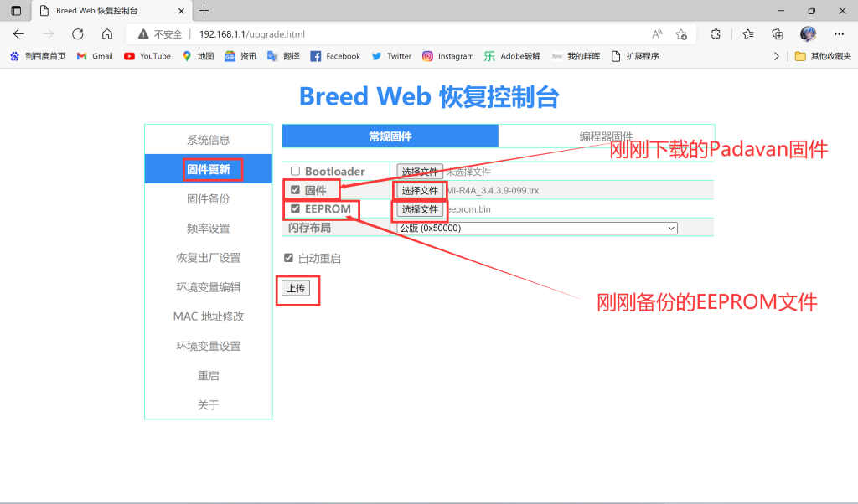Open 固件备份 in the sidebar
The height and width of the screenshot is (504, 858).
click(208, 198)
